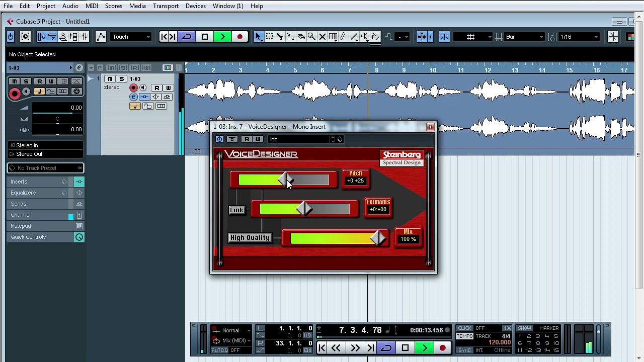The width and height of the screenshot is (644, 362).
Task: Click the Mix slider handle in VoiceDesigner
Action: 378,238
